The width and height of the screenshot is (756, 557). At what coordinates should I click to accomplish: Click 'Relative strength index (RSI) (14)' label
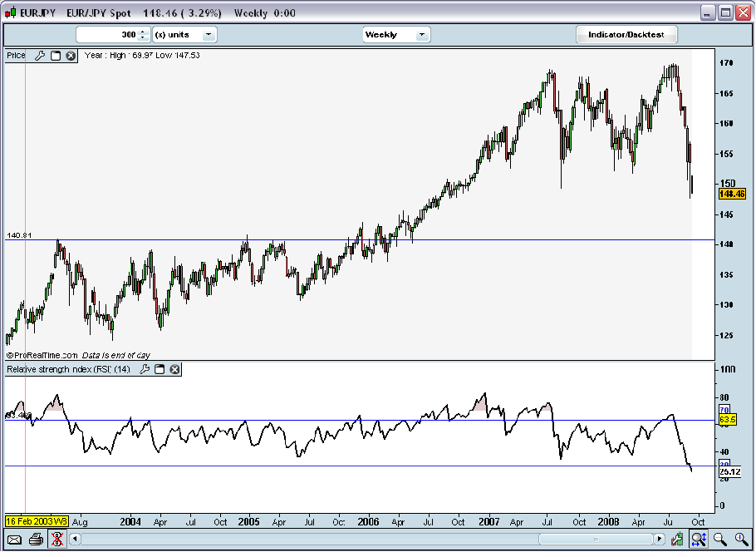[x=68, y=369]
